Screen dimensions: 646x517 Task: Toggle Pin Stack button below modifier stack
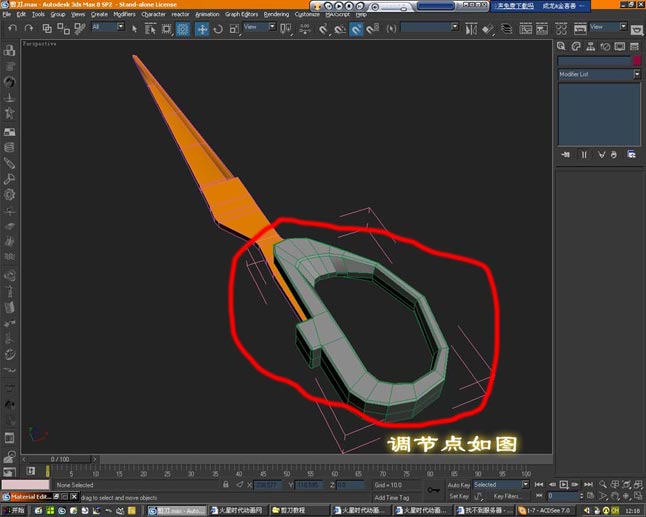tap(565, 154)
